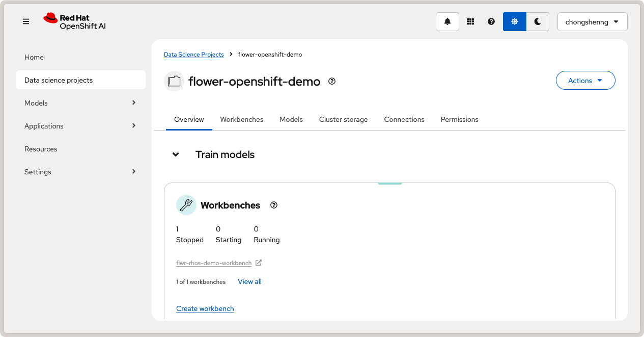Screen dimensions: 644x337
Task: Switch to dark theme with moon toggle
Action: coord(538,22)
